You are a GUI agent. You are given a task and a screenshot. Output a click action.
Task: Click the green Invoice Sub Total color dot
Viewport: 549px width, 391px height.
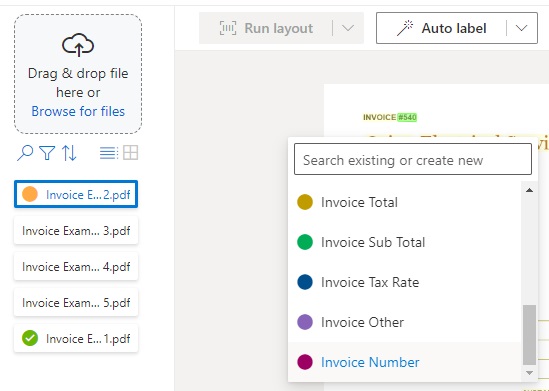coord(305,242)
